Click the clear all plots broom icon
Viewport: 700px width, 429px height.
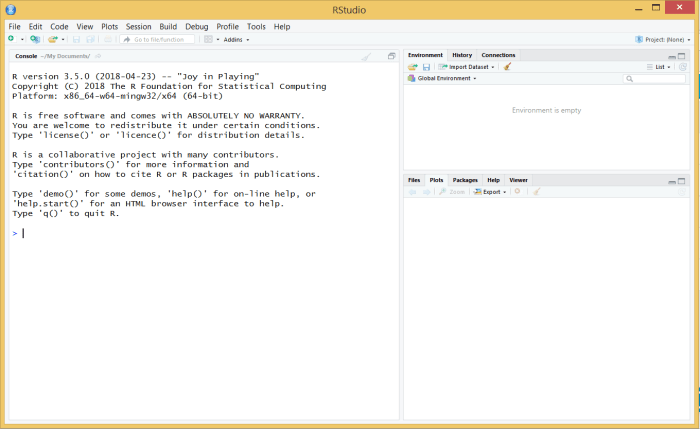[537, 192]
